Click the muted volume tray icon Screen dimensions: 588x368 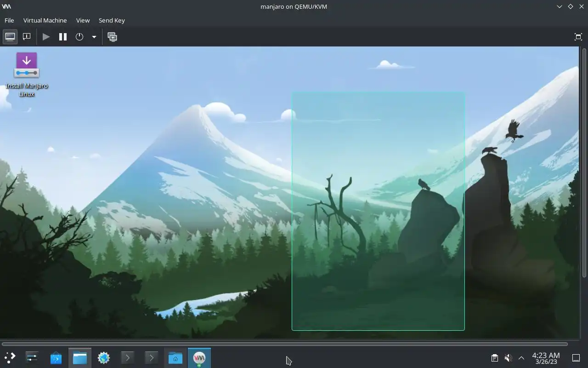point(508,358)
